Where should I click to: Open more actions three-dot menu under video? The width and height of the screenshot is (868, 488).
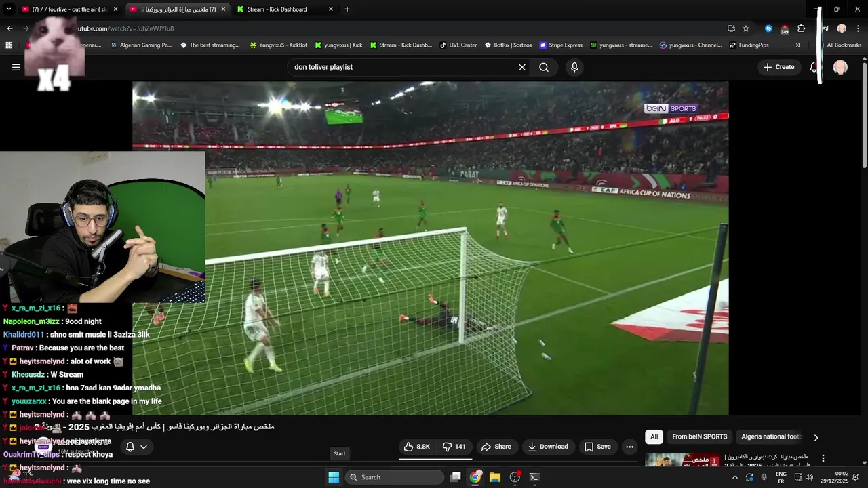[x=630, y=447]
